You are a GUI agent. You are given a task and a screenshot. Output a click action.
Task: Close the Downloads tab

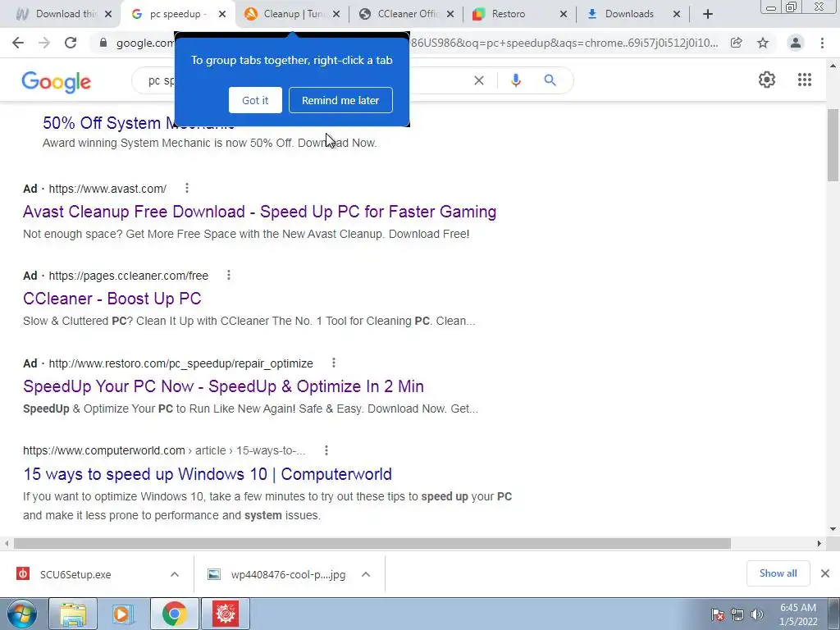677,15
